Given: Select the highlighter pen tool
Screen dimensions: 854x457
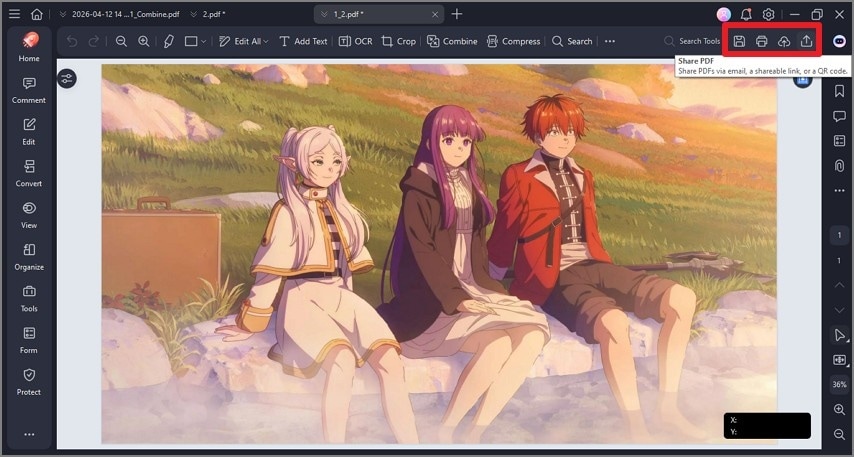Looking at the screenshot, I should 168,41.
